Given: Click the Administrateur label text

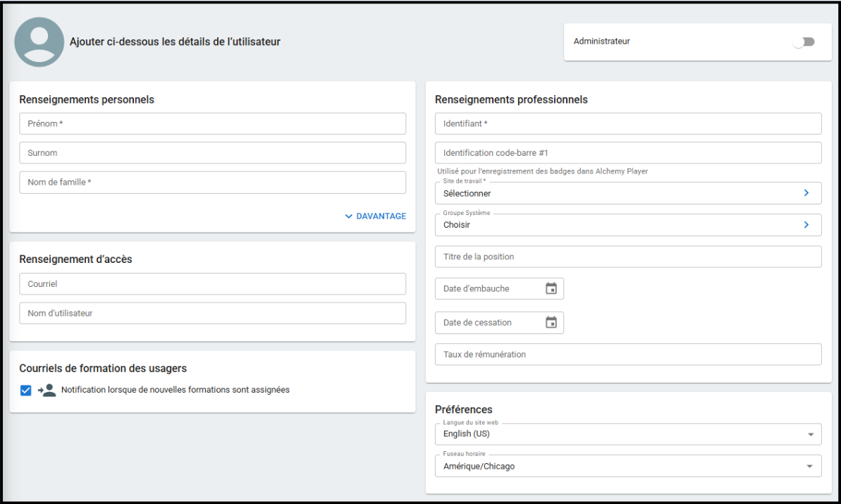Looking at the screenshot, I should (602, 42).
